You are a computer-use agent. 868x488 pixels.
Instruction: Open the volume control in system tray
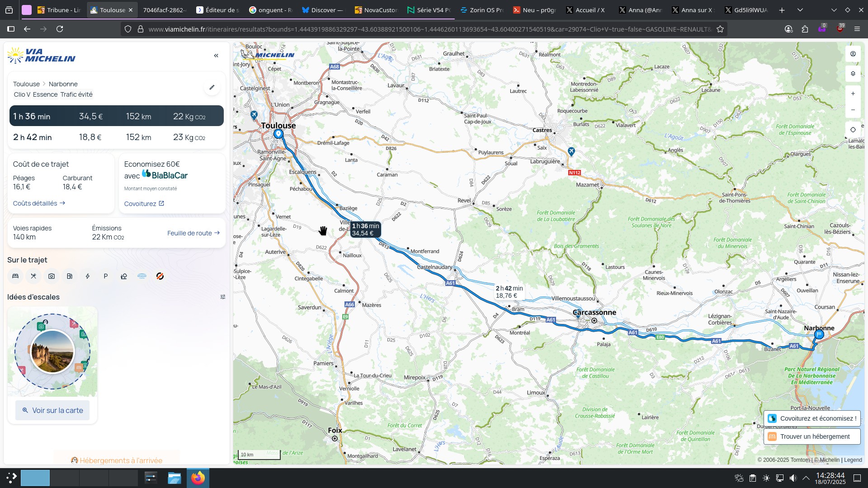pos(793,478)
